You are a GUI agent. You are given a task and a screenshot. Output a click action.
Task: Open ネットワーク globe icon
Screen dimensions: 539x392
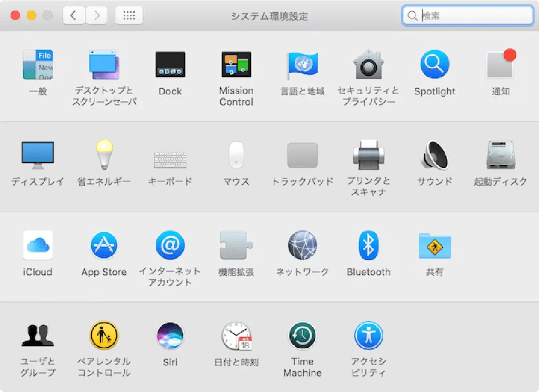pyautogui.click(x=302, y=246)
